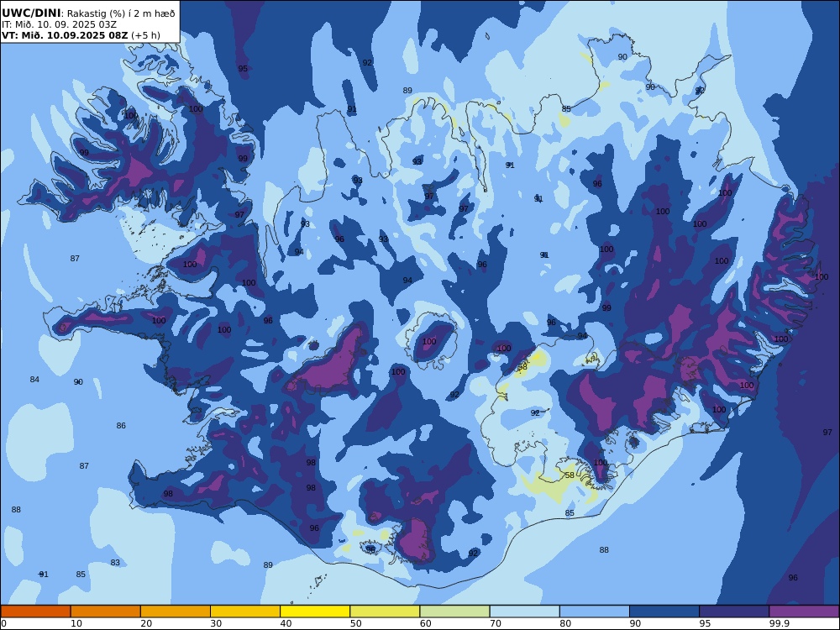
Task: Click the '20' legend tick label
Action: 146,623
